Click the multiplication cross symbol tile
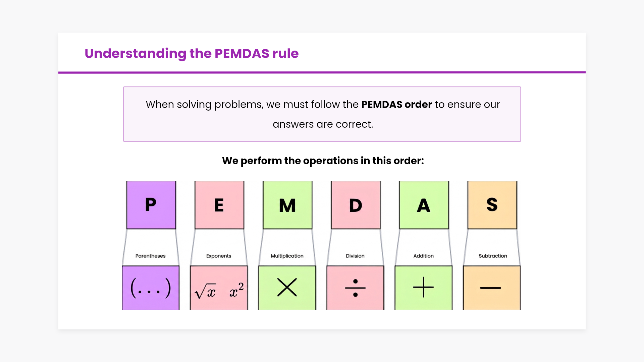 287,288
